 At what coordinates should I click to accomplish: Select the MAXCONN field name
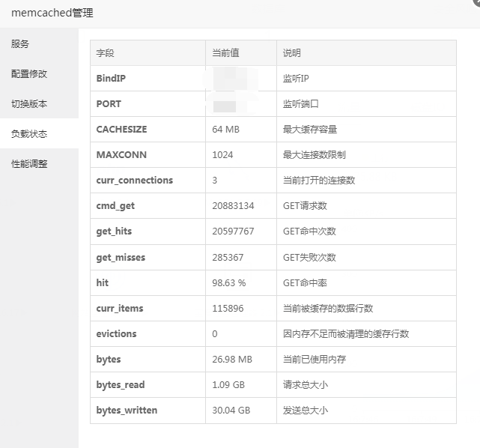121,154
